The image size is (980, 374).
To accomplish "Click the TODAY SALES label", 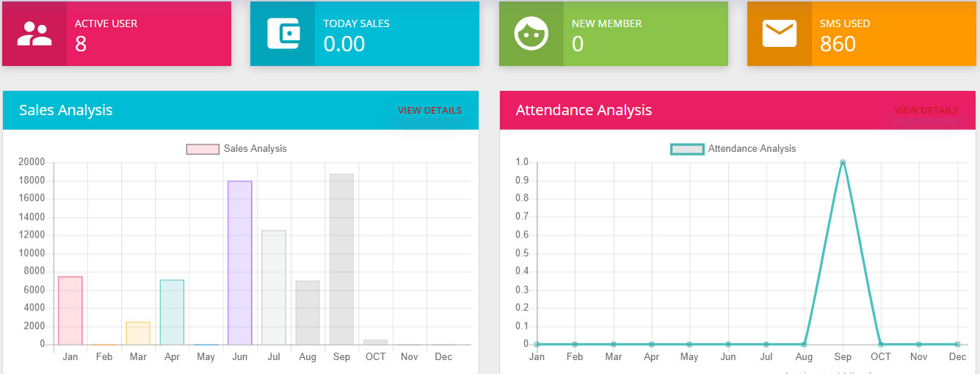I will (x=356, y=23).
